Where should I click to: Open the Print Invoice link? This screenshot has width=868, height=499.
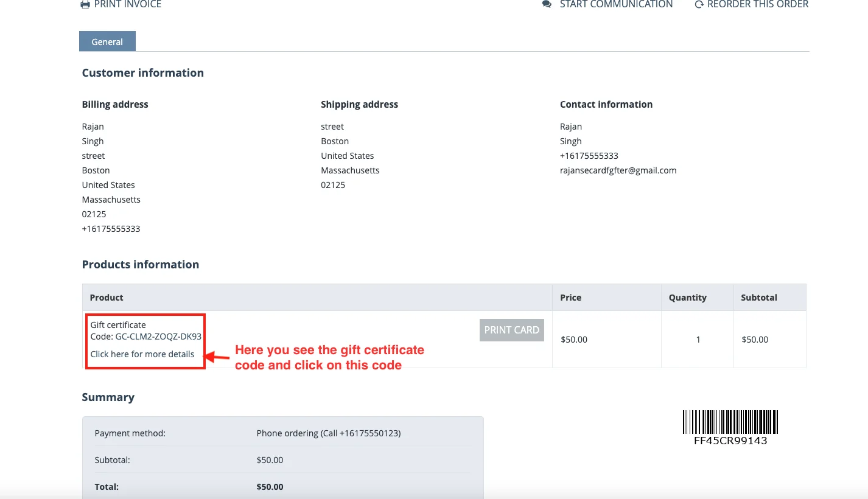(x=127, y=5)
